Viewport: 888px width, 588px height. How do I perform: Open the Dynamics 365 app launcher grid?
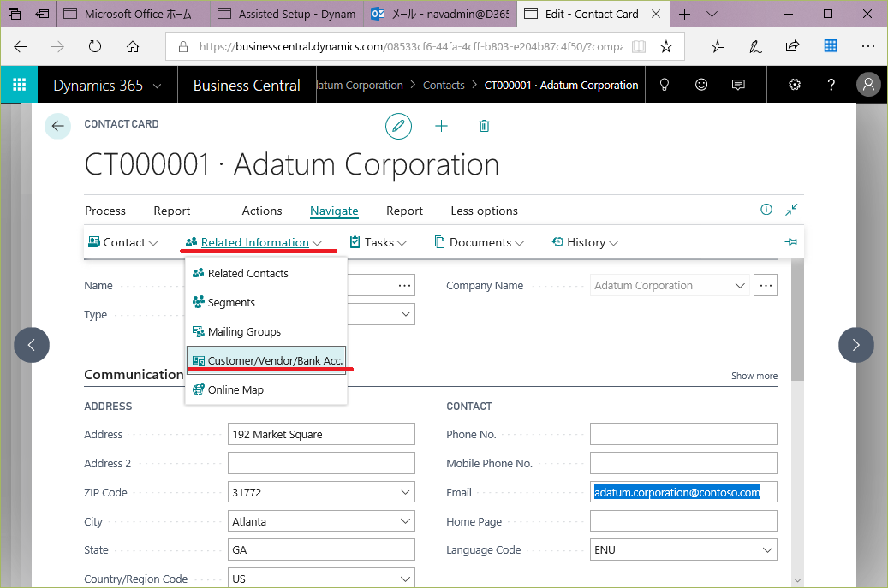pos(19,85)
